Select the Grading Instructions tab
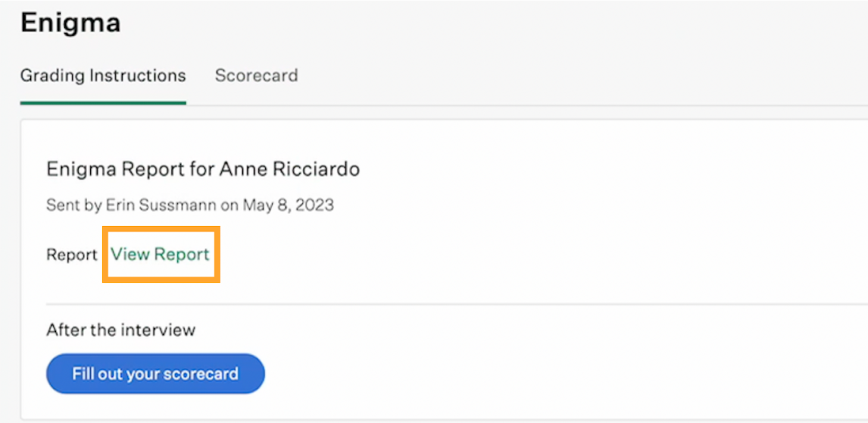 point(103,76)
